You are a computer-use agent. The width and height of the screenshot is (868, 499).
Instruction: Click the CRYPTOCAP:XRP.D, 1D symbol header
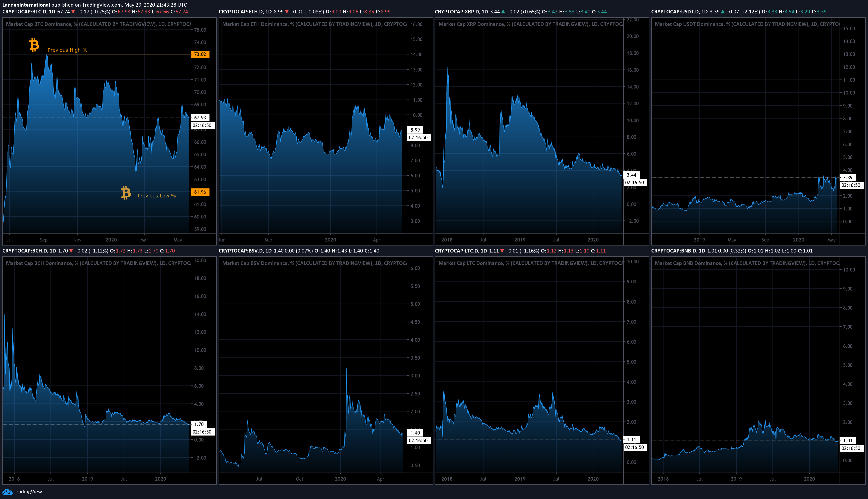461,12
